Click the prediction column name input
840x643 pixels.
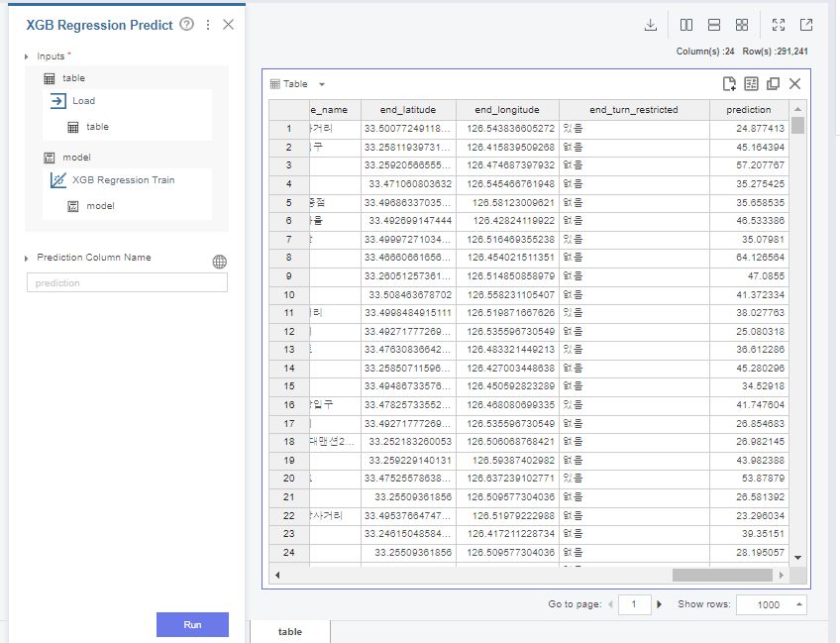(x=127, y=283)
